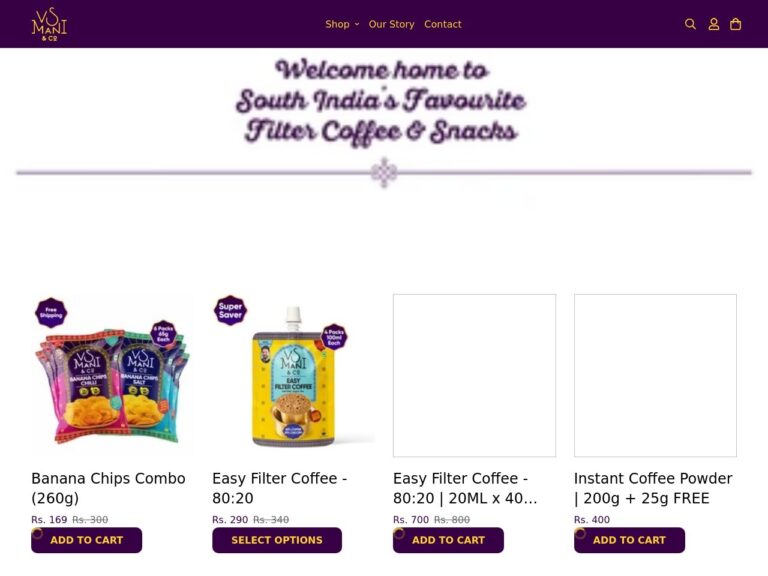Open the Banana Chips Combo (260g) title link
Screen dimensions: 768x576
[x=108, y=488]
